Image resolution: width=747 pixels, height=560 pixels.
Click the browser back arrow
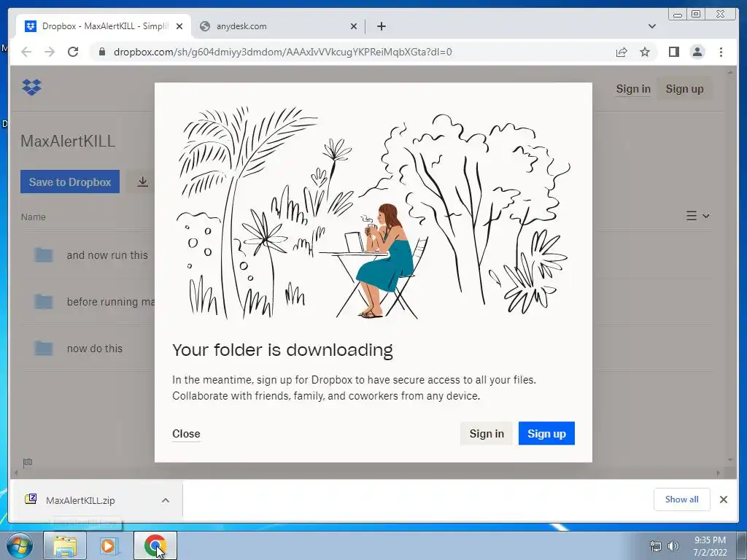click(x=26, y=52)
